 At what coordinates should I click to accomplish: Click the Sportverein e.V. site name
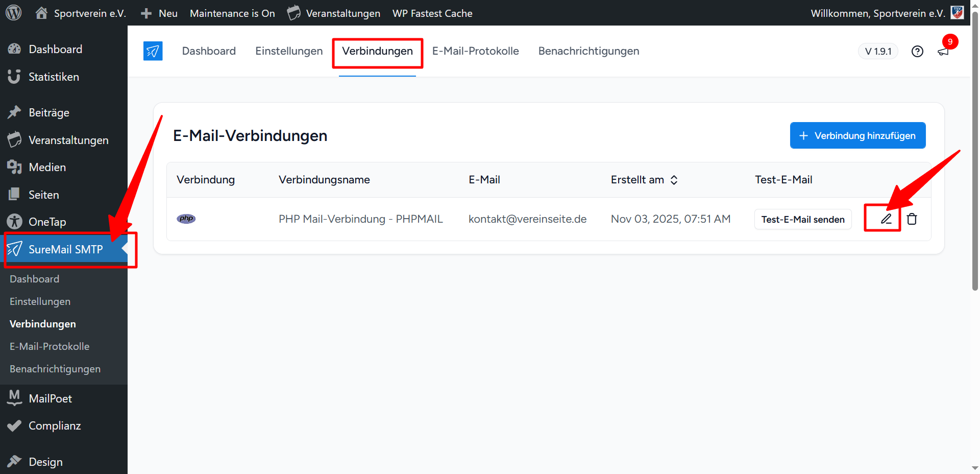pos(90,13)
